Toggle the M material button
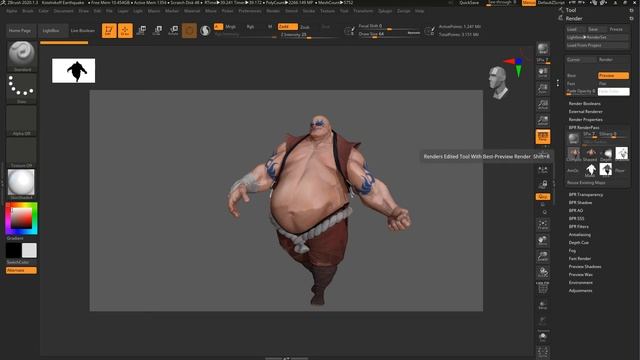This screenshot has width=640, height=360. click(x=270, y=27)
